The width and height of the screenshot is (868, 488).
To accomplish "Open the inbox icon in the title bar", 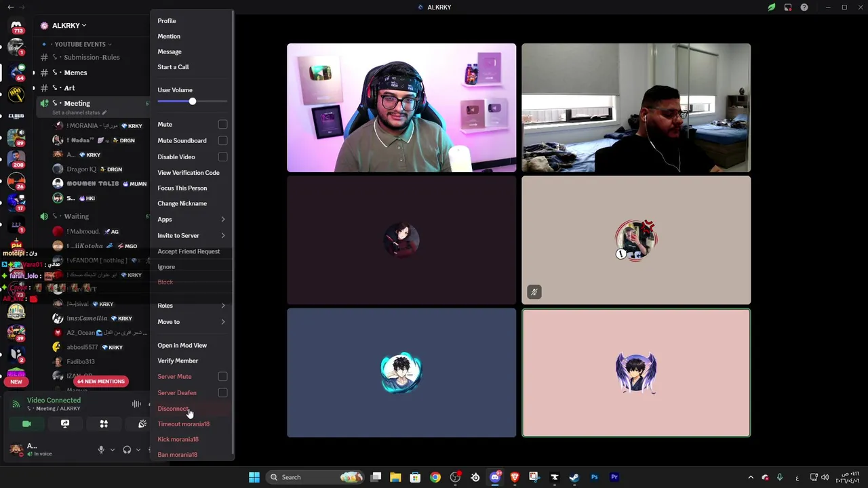I will [788, 7].
